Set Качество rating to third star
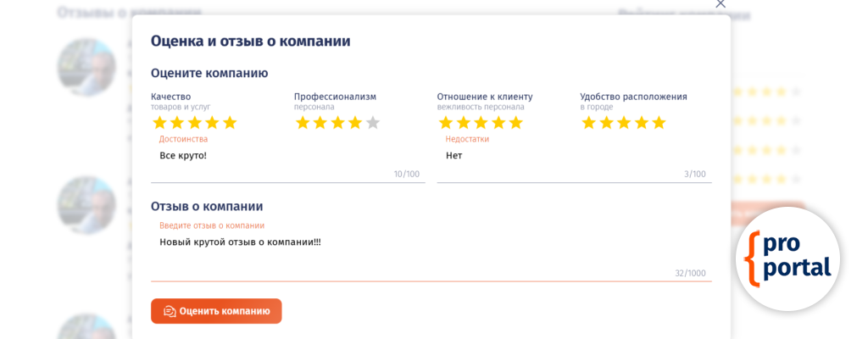 coord(194,123)
